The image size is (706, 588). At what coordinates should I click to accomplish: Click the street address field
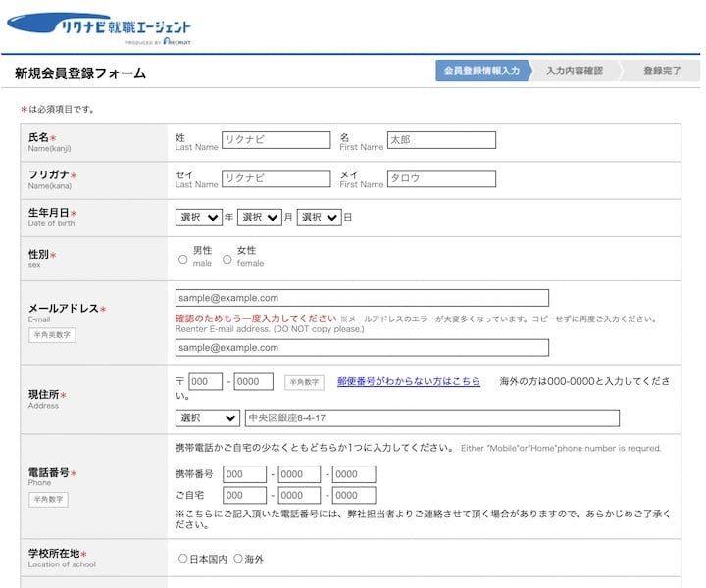[x=431, y=418]
